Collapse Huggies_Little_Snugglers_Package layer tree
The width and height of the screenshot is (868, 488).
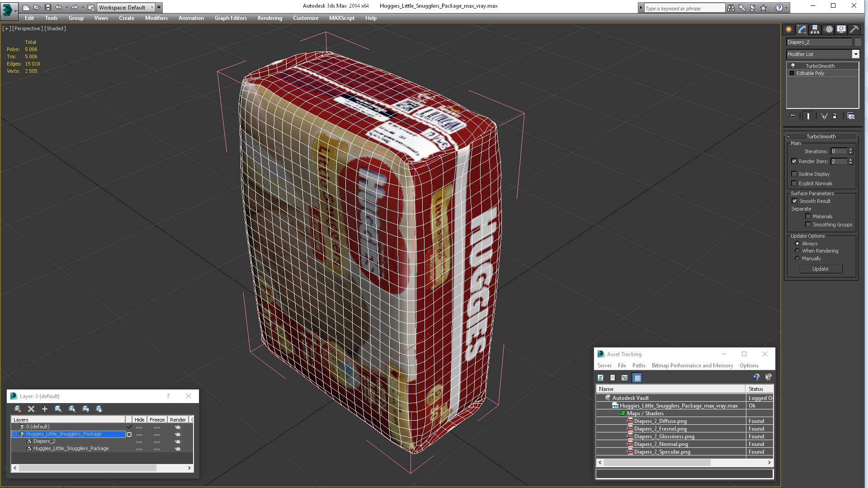click(x=14, y=434)
